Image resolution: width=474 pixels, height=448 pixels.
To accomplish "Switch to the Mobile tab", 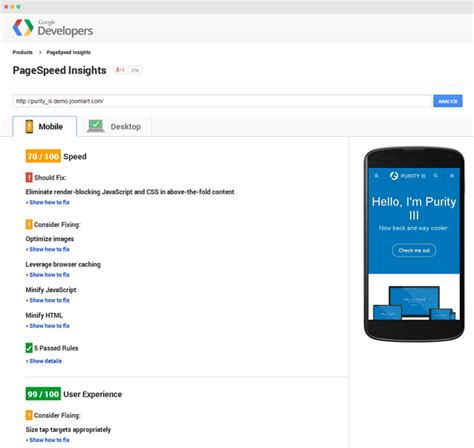I will coord(45,126).
